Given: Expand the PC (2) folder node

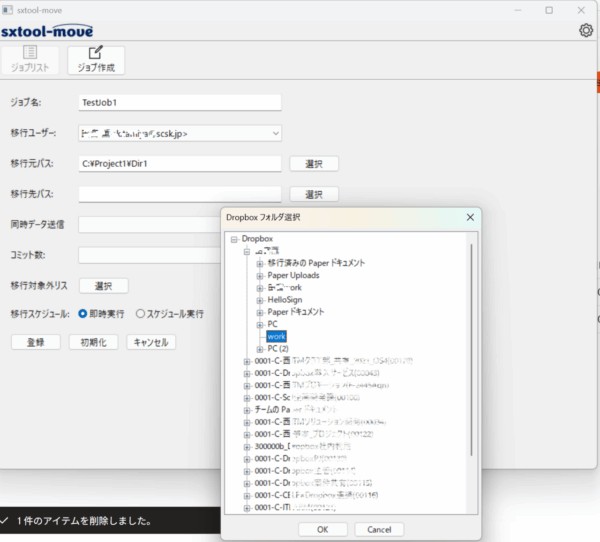Looking at the screenshot, I should (x=260, y=349).
